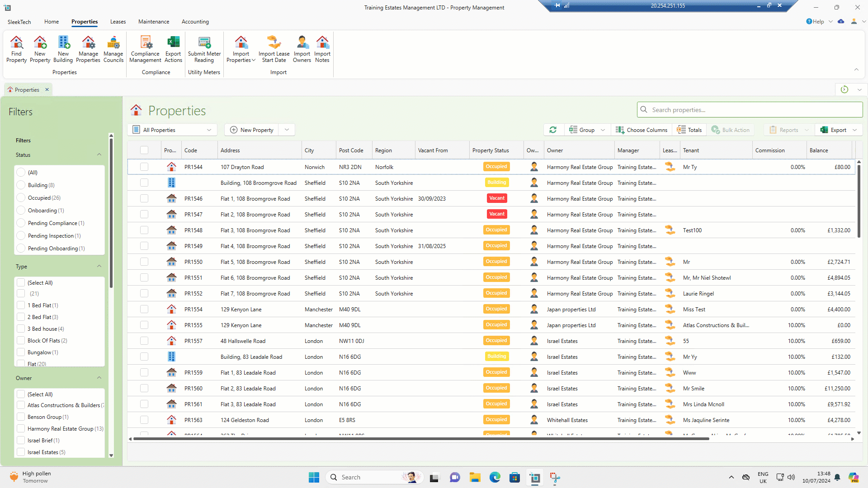Click the Totals button
The width and height of the screenshot is (868, 488).
point(689,130)
